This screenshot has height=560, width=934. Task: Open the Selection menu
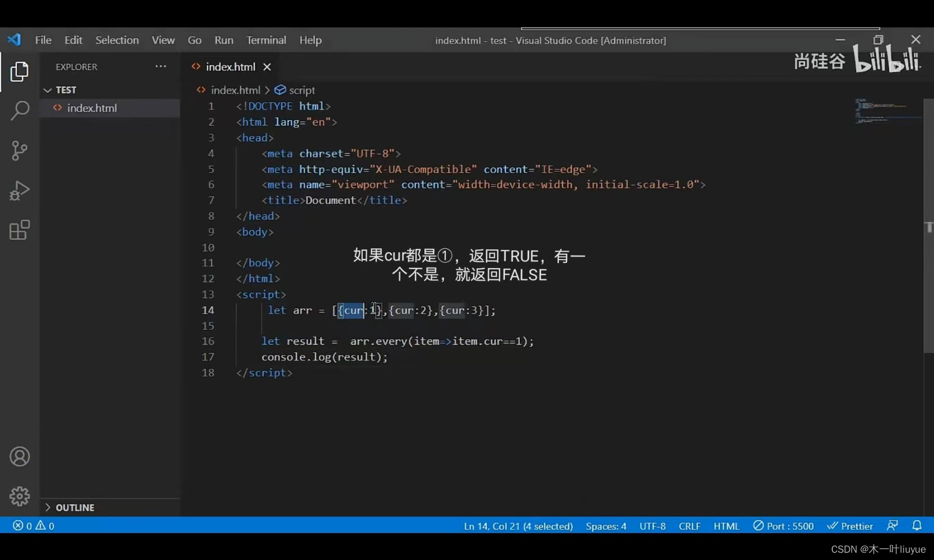(117, 40)
